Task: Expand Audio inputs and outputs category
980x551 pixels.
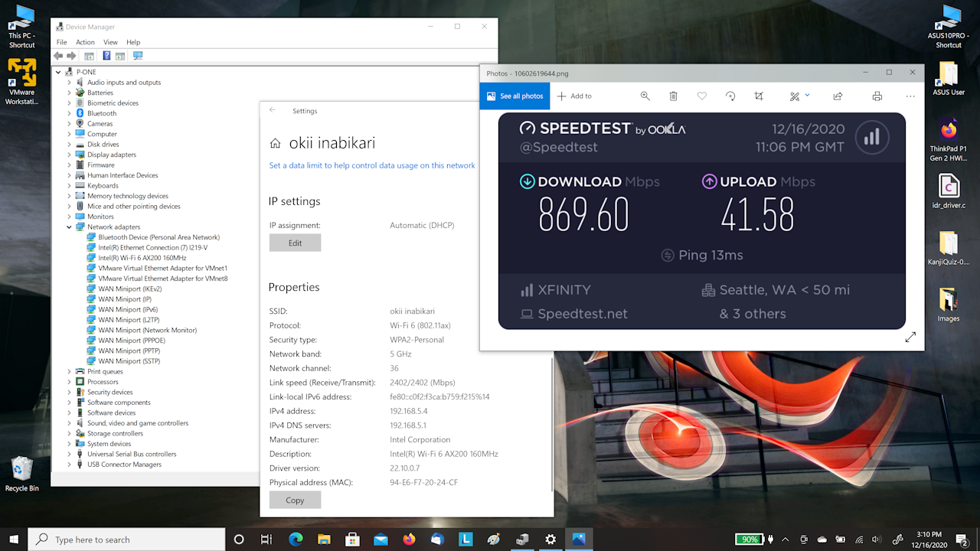Action: pyautogui.click(x=69, y=82)
